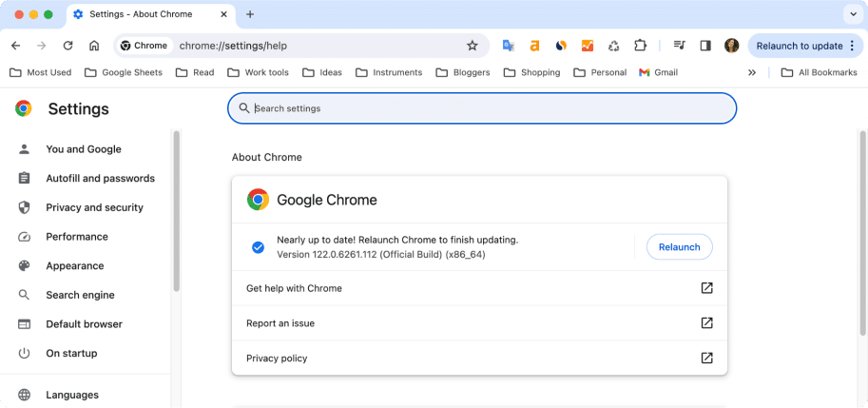868x408 pixels.
Task: Click the sidebar scrollbar
Action: tap(177, 210)
